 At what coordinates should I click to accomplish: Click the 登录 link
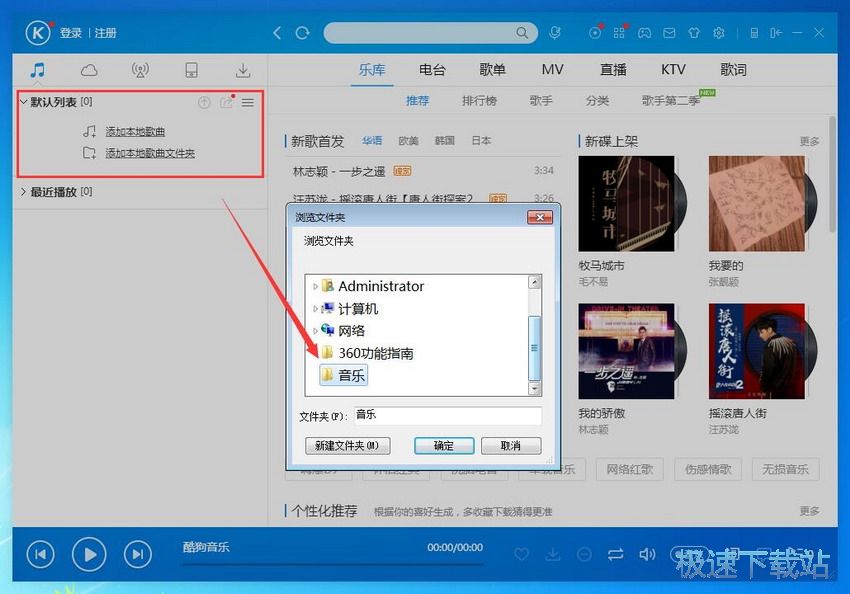71,33
